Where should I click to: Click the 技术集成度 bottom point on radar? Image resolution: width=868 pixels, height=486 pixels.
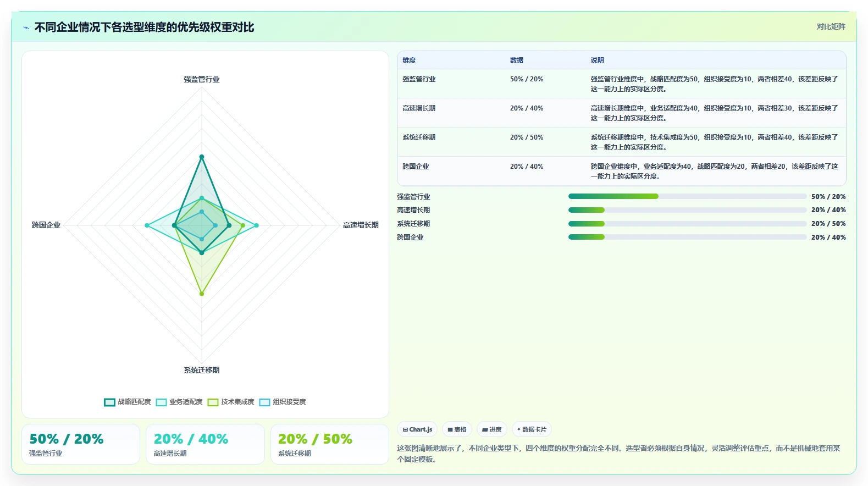(202, 294)
